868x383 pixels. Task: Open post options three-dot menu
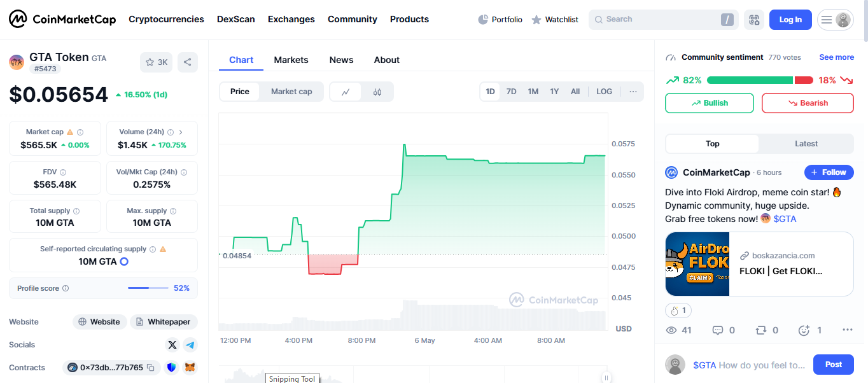pyautogui.click(x=847, y=330)
